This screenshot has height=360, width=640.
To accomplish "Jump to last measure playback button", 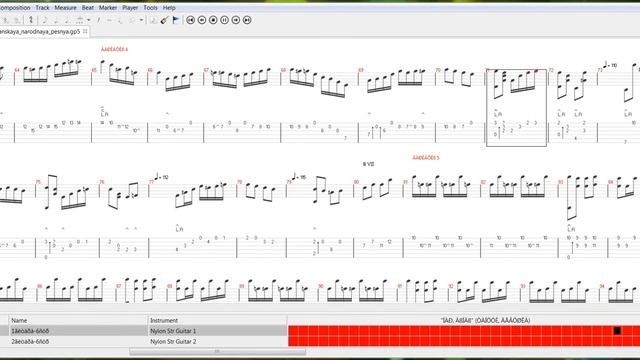I will pos(247,20).
